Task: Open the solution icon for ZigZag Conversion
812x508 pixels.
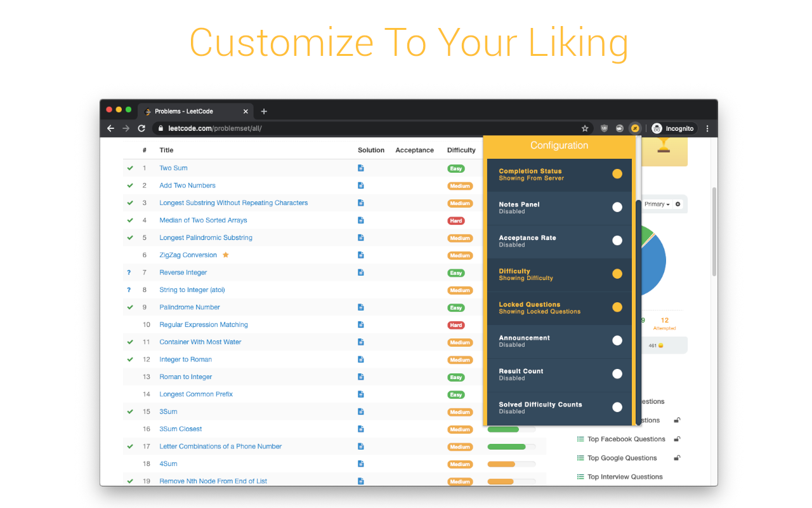Action: [x=361, y=255]
